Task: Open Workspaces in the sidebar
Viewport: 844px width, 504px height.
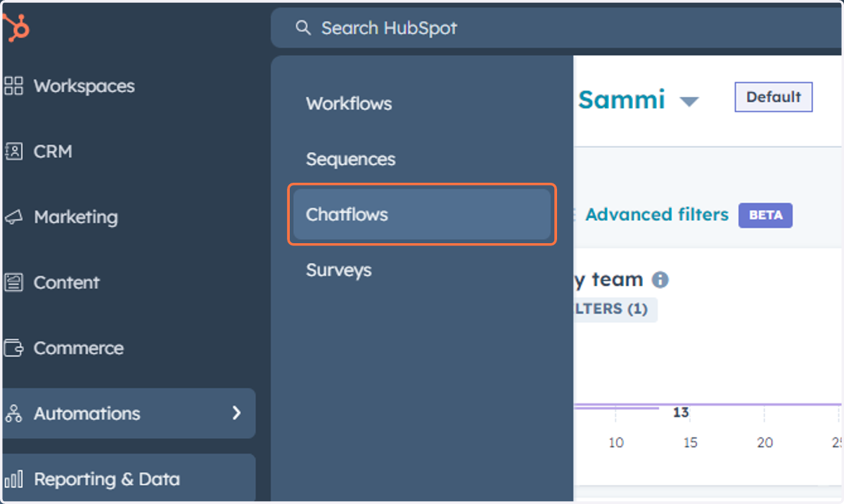Action: pos(84,86)
